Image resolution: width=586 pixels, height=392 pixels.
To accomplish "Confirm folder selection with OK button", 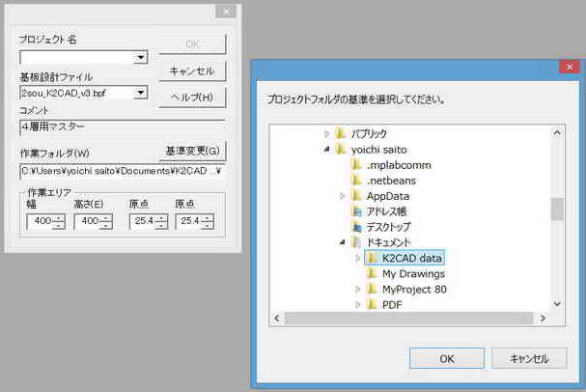I will click(447, 358).
